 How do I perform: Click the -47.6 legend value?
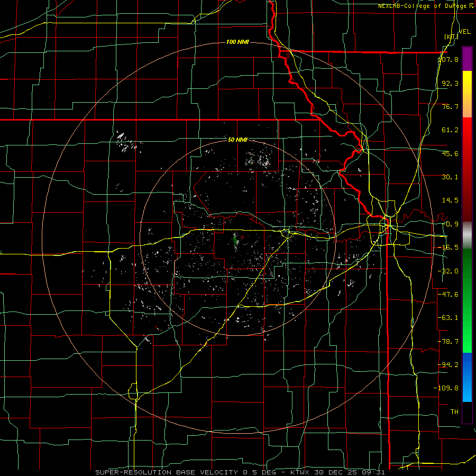click(x=448, y=295)
